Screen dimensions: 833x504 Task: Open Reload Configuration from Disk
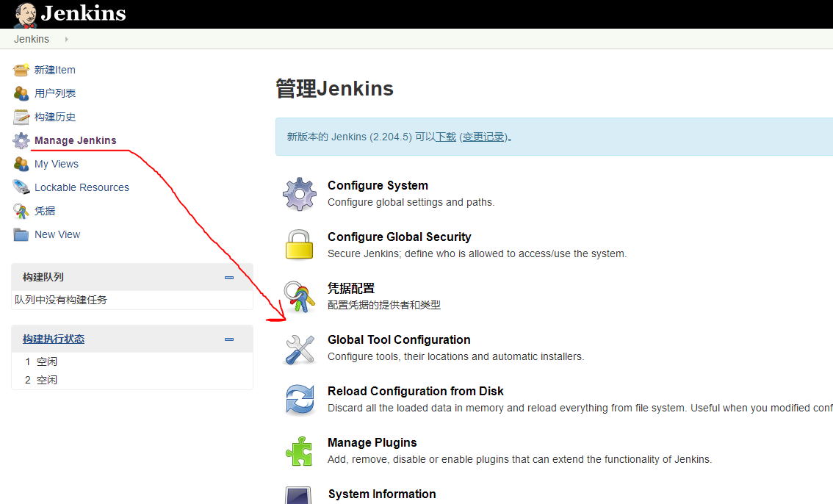(x=416, y=392)
